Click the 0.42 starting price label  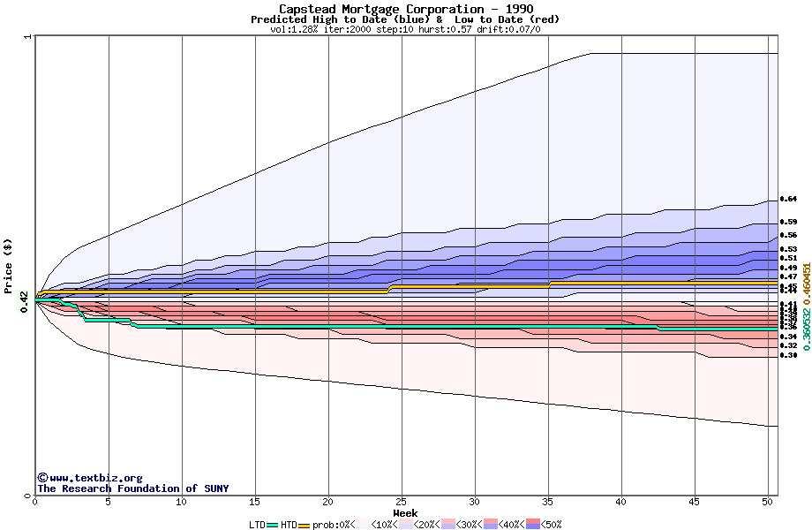coord(25,302)
